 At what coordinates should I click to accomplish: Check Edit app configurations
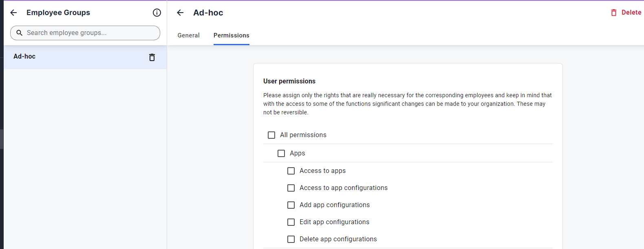pyautogui.click(x=291, y=222)
